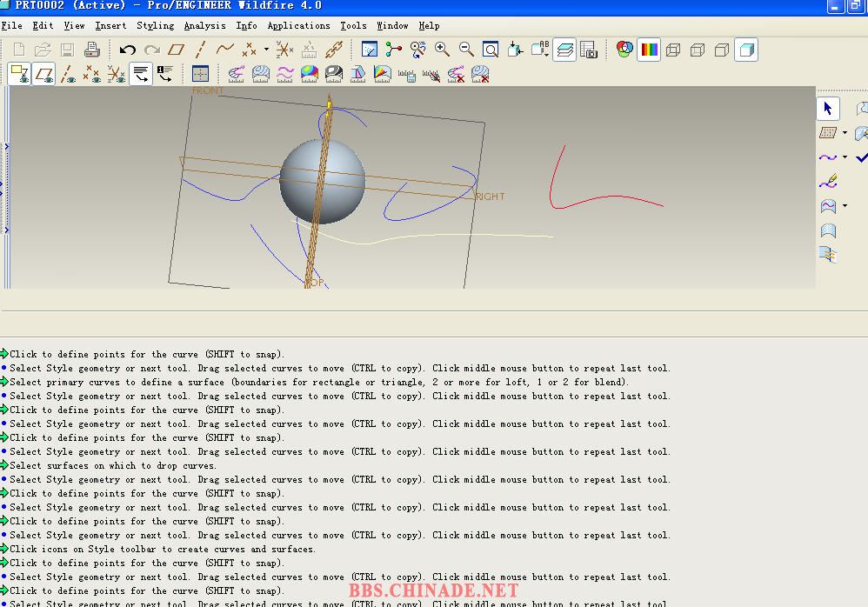Click the chain link icon in toolbar
Screen dimensions: 868x607
click(x=334, y=50)
